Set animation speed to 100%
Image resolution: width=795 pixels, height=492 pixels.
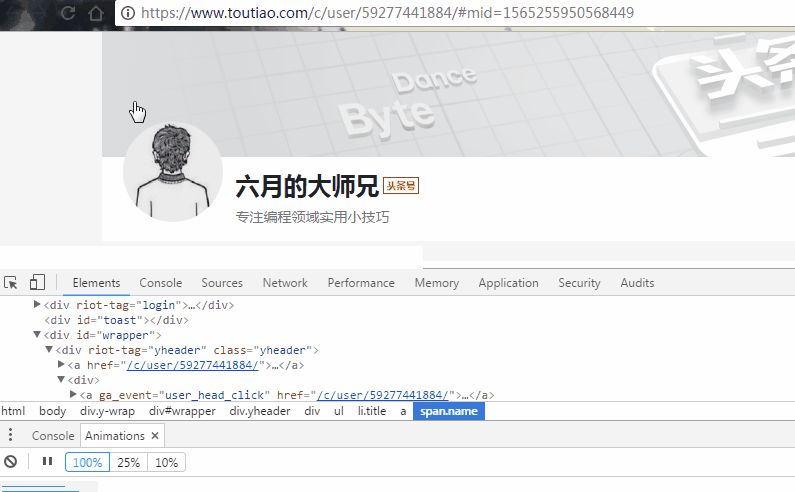click(87, 463)
